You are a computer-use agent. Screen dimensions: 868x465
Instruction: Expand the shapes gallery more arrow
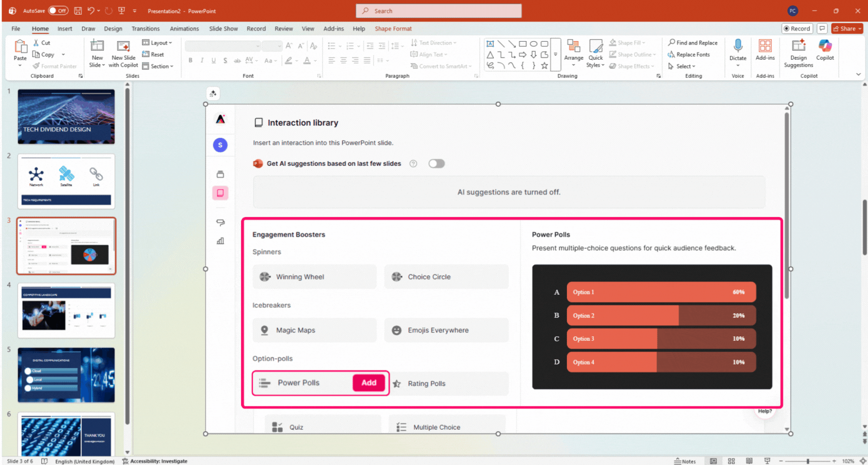[555, 54]
